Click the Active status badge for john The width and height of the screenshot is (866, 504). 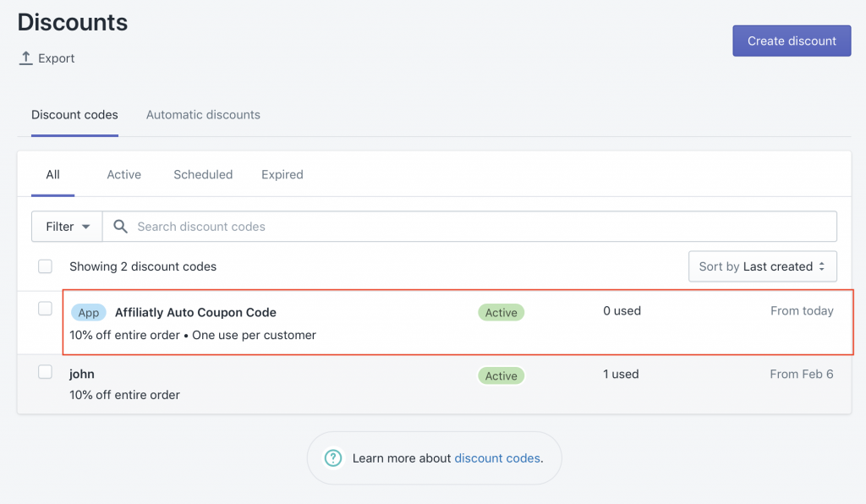click(x=501, y=376)
